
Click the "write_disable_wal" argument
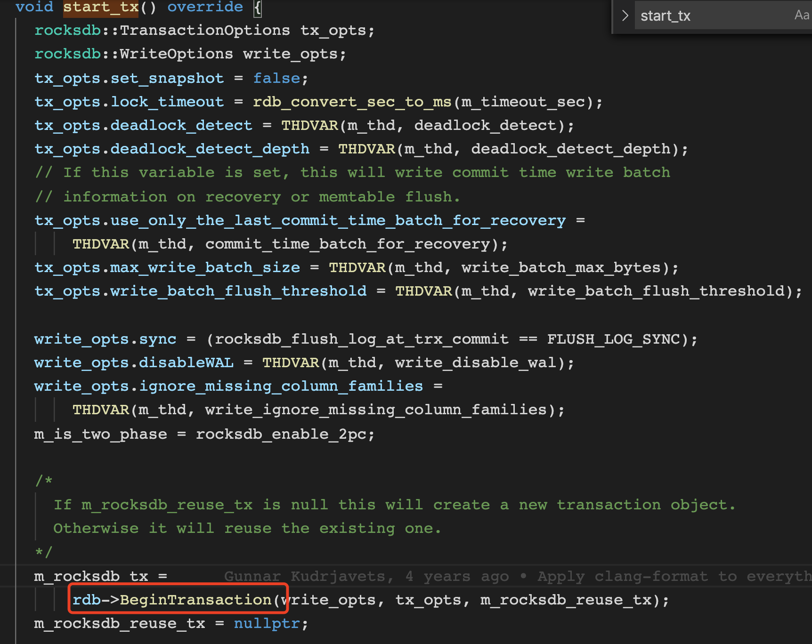(476, 362)
